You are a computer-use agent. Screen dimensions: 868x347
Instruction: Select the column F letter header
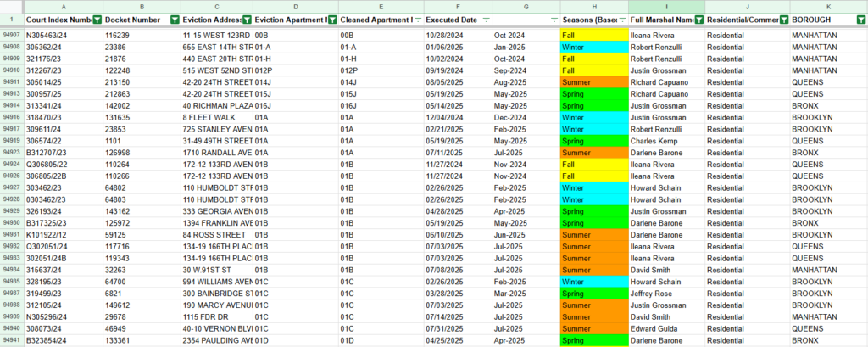click(x=456, y=7)
